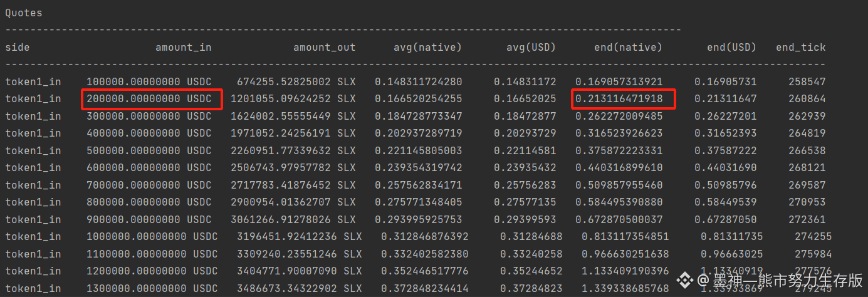Viewport: 868px width, 297px height.
Task: Click "800000.00000000 USDC" amount_in value
Action: pyautogui.click(x=149, y=202)
